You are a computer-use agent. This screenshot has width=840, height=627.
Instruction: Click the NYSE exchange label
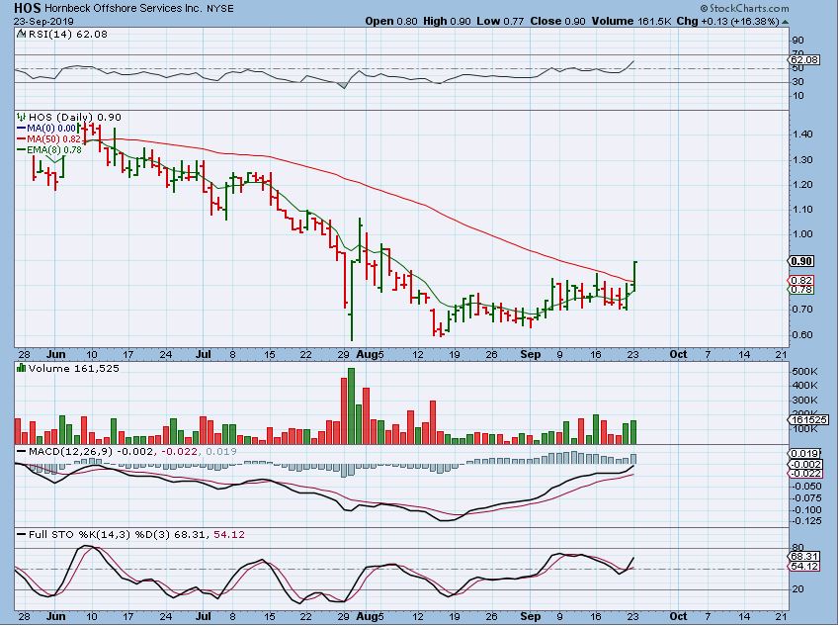click(220, 9)
